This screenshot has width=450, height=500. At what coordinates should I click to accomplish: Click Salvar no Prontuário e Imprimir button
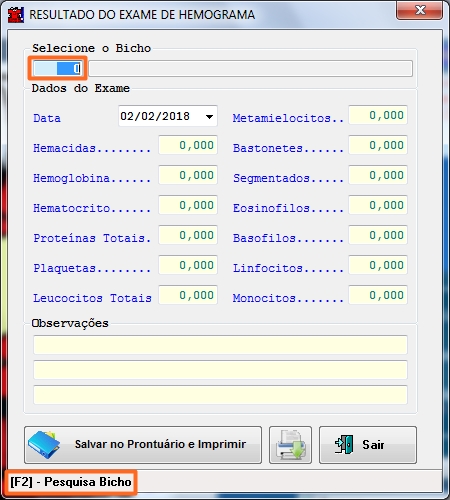[x=143, y=445]
